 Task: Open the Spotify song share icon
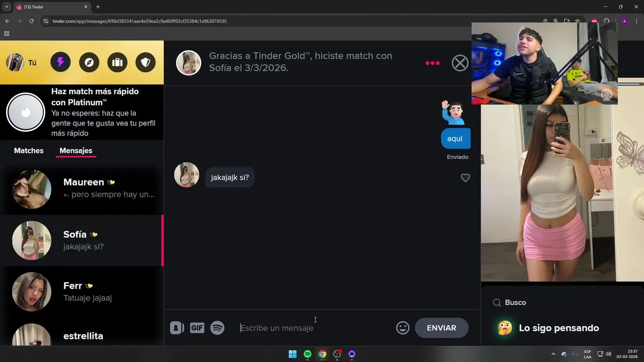pyautogui.click(x=217, y=328)
